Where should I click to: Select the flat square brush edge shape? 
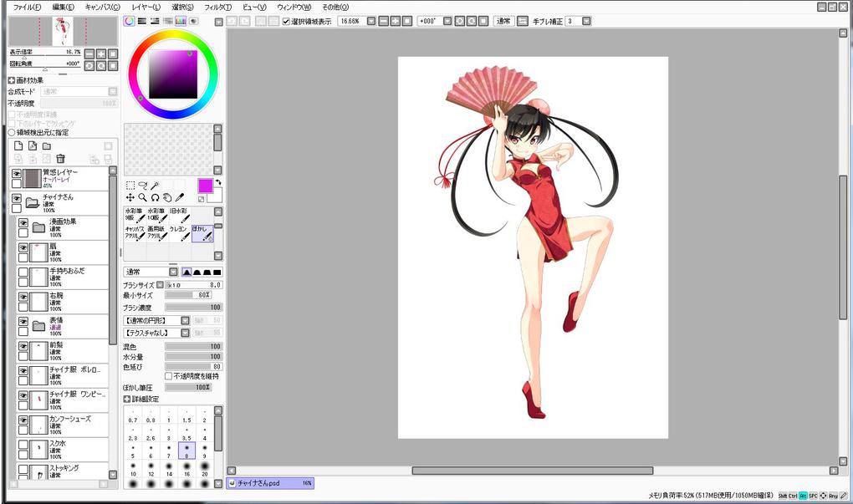217,272
